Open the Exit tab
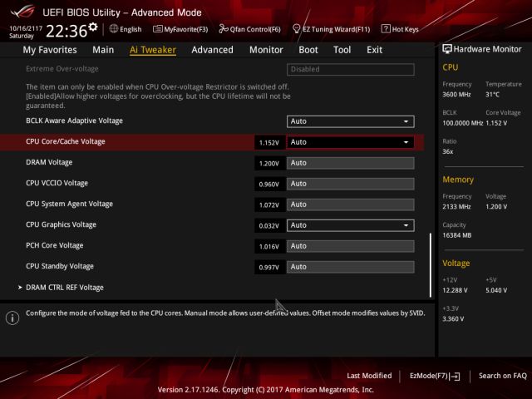 click(x=374, y=50)
